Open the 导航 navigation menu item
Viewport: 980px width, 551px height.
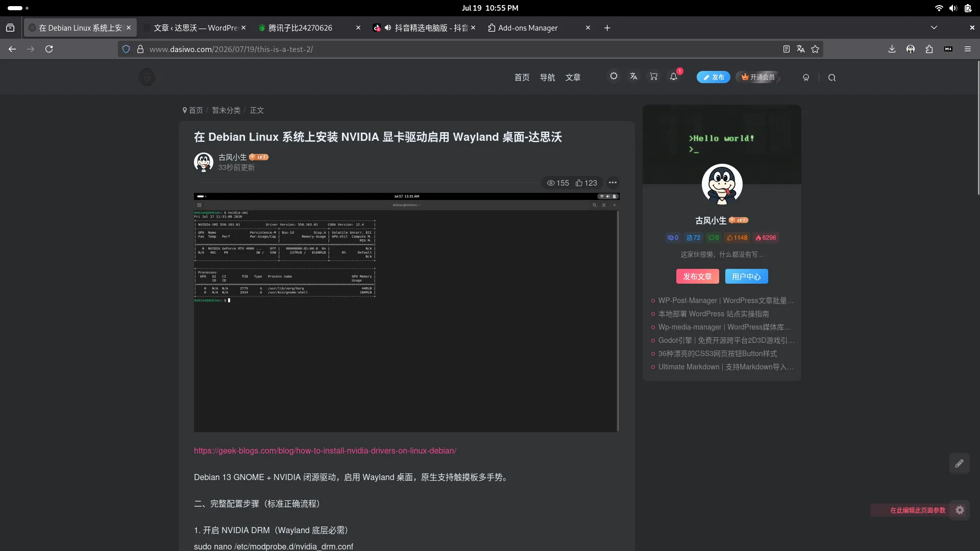[547, 78]
